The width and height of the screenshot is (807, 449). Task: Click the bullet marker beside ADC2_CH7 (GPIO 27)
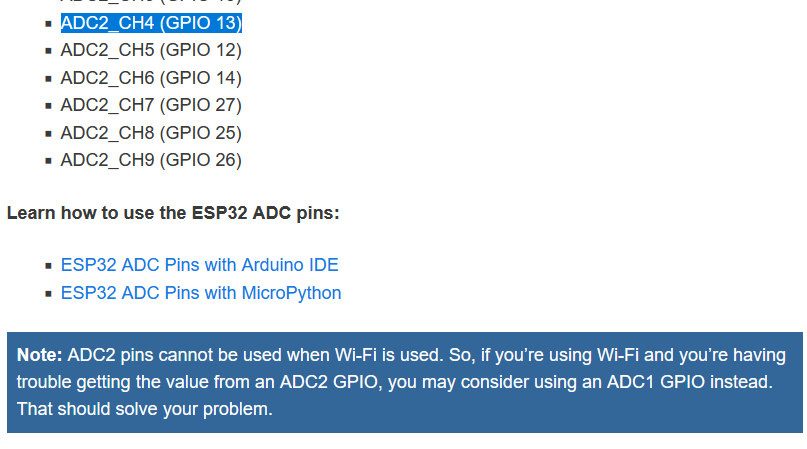[x=48, y=106]
